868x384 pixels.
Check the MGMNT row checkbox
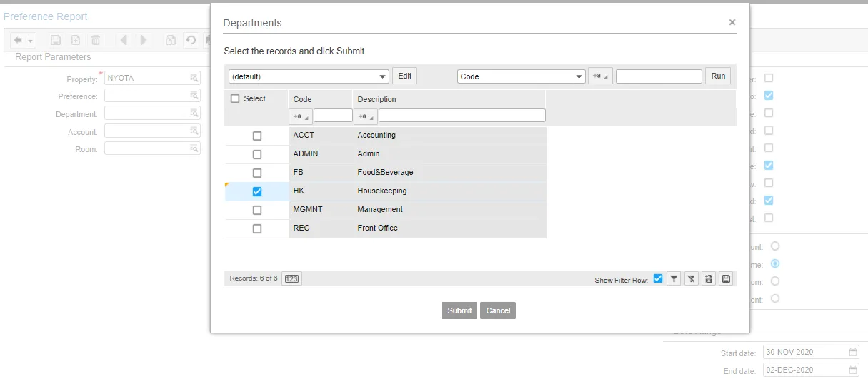point(257,210)
